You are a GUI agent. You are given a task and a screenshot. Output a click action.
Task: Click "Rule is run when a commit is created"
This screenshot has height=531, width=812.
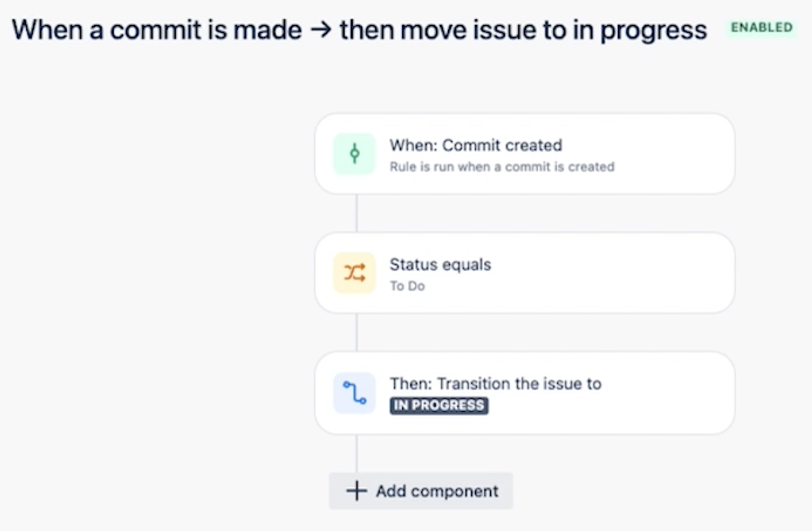click(x=501, y=167)
